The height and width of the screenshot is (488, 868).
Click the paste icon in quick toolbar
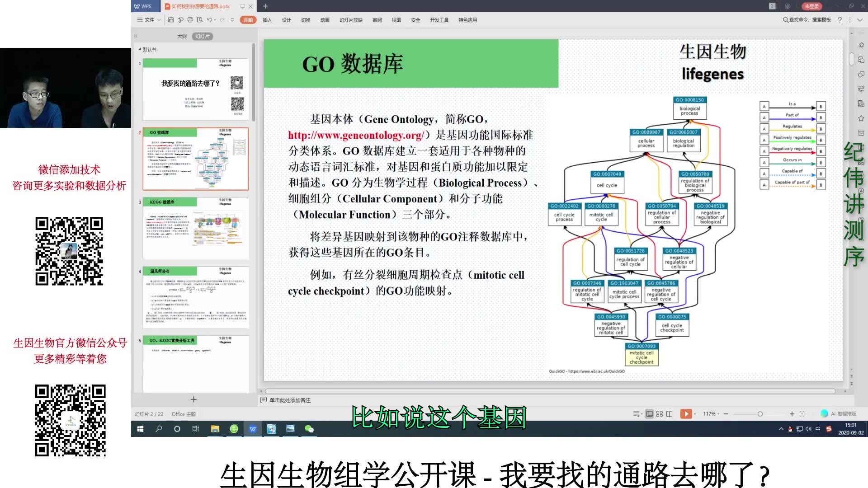pos(180,20)
